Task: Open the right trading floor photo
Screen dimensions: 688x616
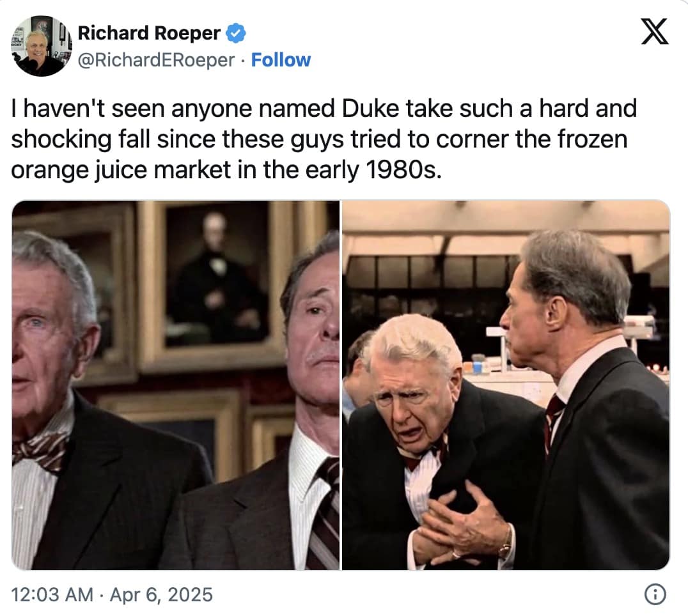Action: tap(506, 385)
